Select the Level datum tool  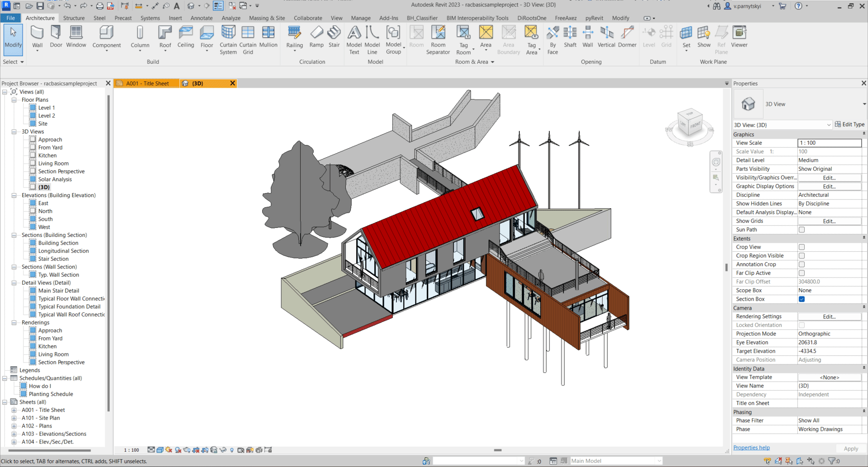point(649,36)
